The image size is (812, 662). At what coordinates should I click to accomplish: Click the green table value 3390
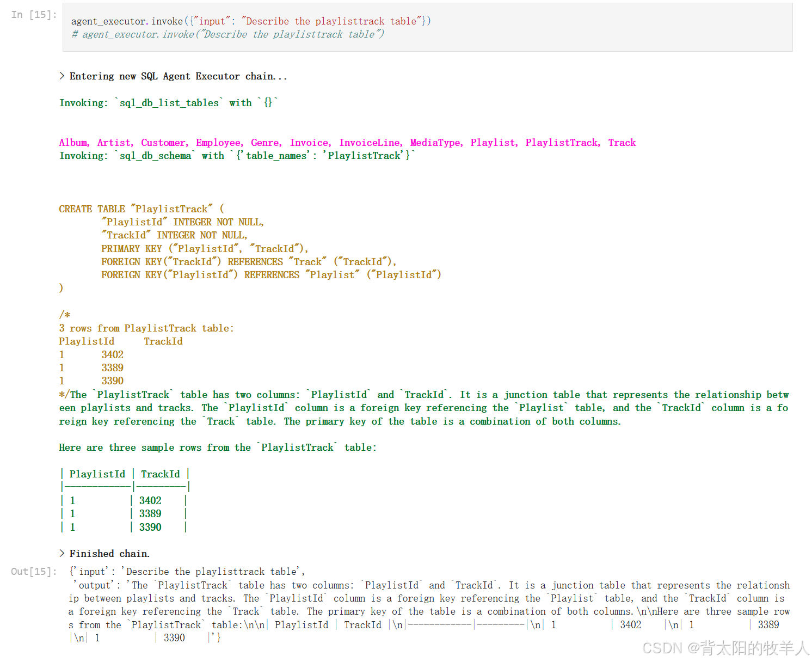tap(150, 527)
